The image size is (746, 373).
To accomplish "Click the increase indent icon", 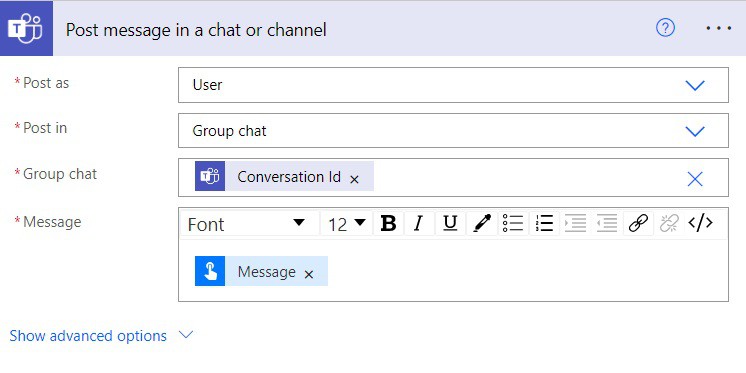I will [575, 223].
